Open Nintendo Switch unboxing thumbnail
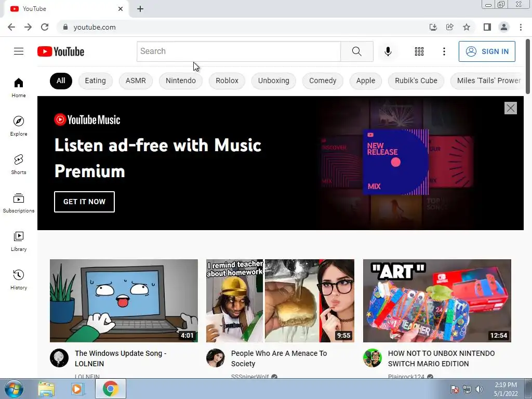The height and width of the screenshot is (399, 532). coord(437,301)
